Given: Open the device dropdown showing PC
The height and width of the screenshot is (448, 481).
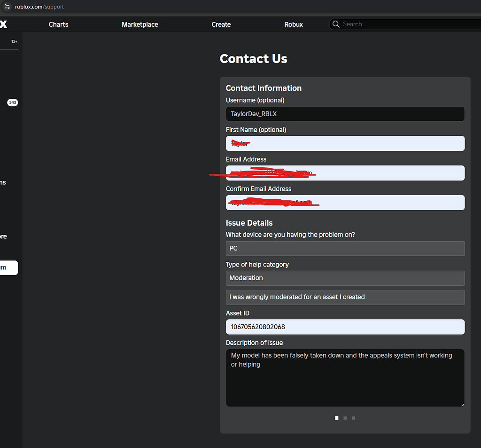Looking at the screenshot, I should (345, 248).
